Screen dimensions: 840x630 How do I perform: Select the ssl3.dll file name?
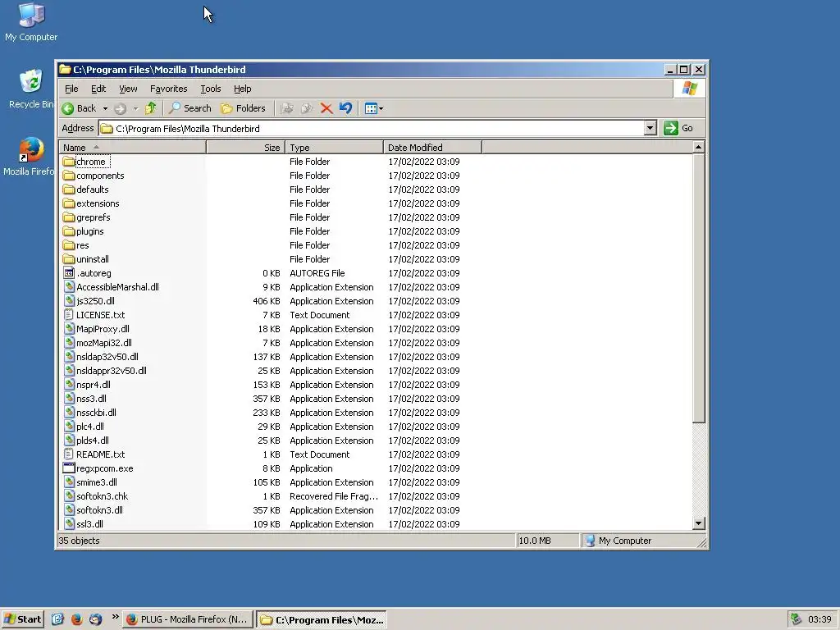point(90,524)
